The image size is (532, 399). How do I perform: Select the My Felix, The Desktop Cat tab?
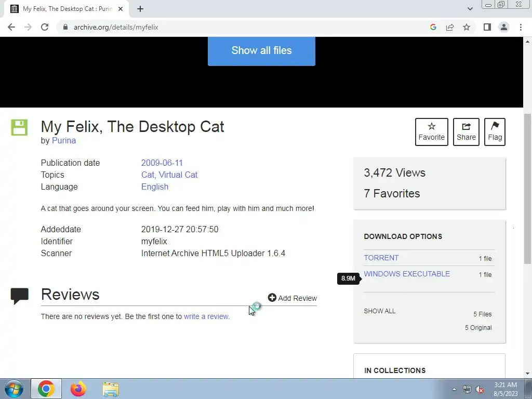click(x=66, y=9)
